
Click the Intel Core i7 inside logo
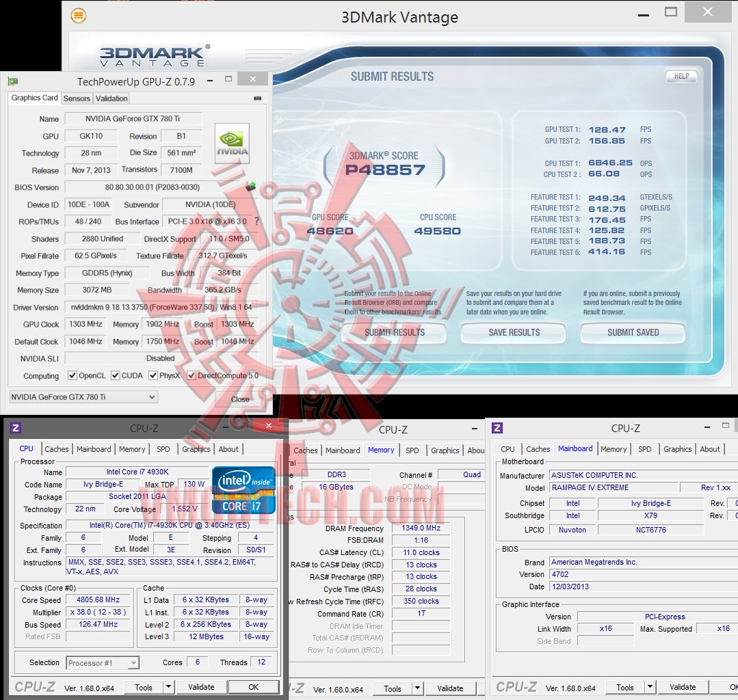point(243,490)
